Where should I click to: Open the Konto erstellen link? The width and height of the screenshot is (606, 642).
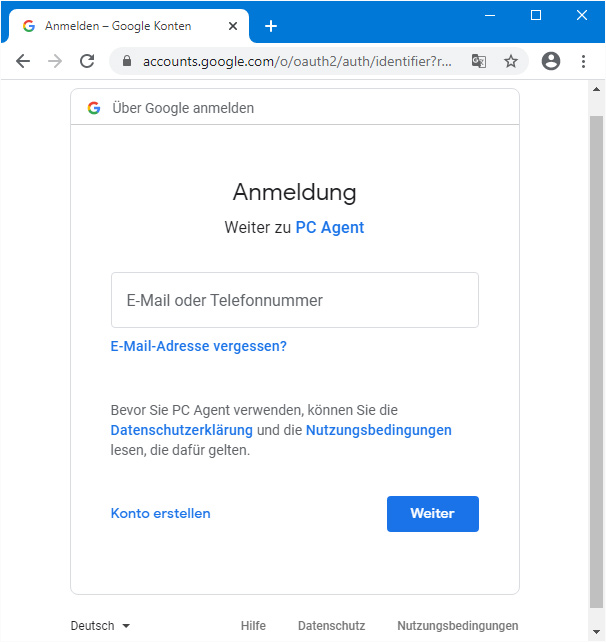161,513
